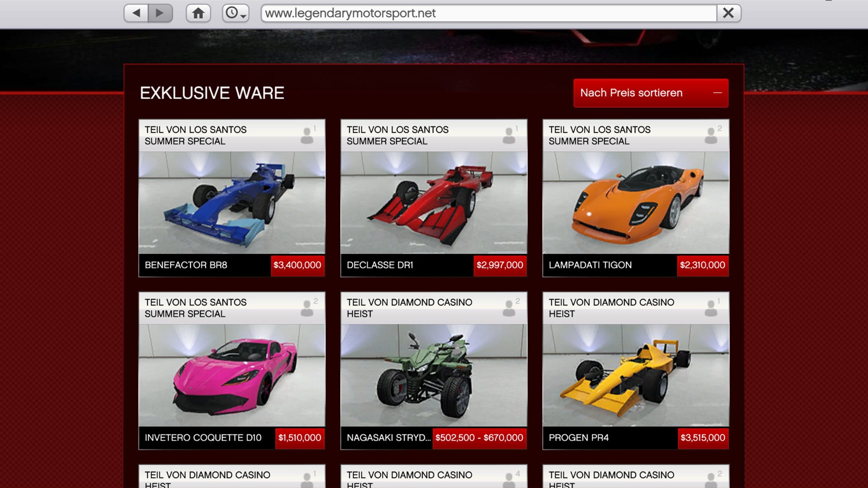Open the blue Benefactor BR8 car image
The width and height of the screenshot is (868, 488).
pyautogui.click(x=231, y=202)
